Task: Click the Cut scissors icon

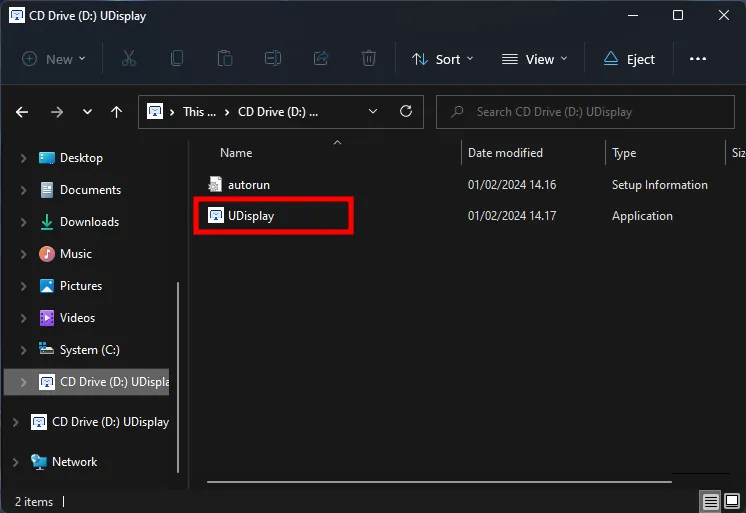Action: 128,59
